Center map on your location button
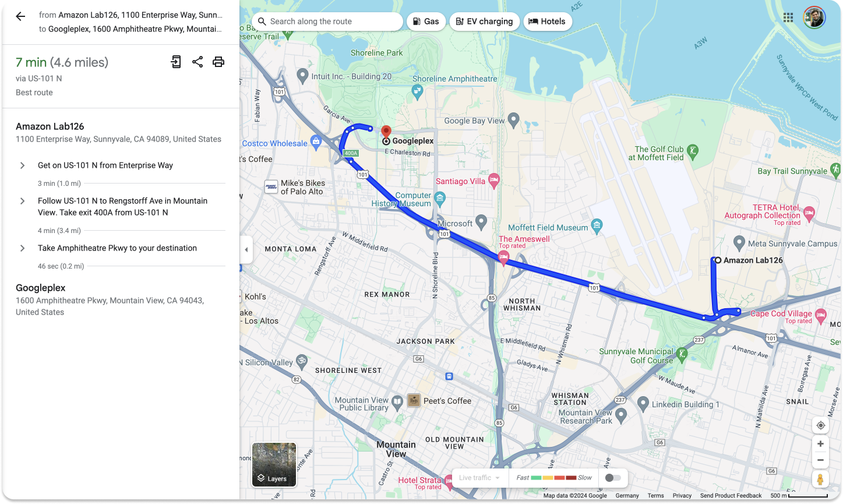The image size is (843, 504). [820, 425]
